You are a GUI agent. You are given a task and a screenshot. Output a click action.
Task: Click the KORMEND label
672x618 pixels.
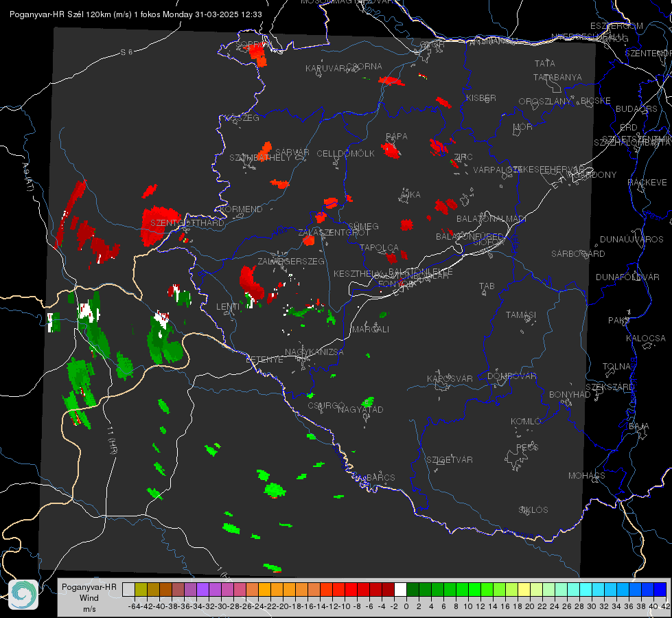(241, 209)
